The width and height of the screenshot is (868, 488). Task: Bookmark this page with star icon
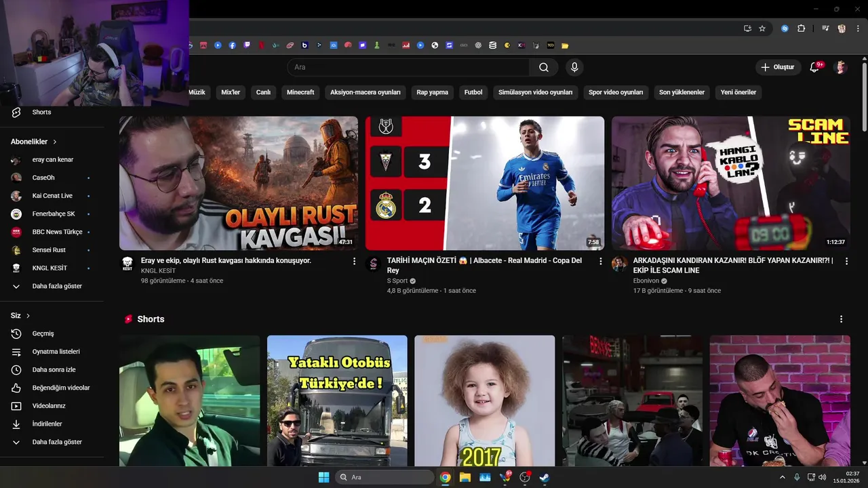(762, 28)
